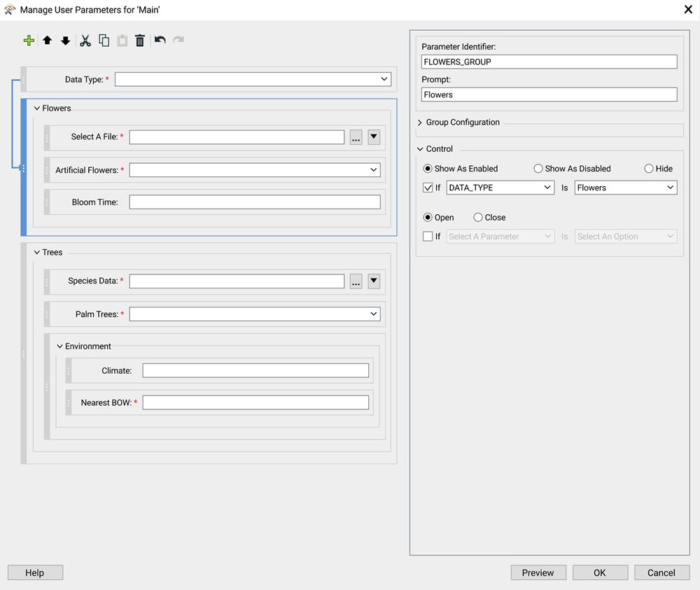Click the Bloom Time label
The width and height of the screenshot is (700, 590).
[95, 202]
